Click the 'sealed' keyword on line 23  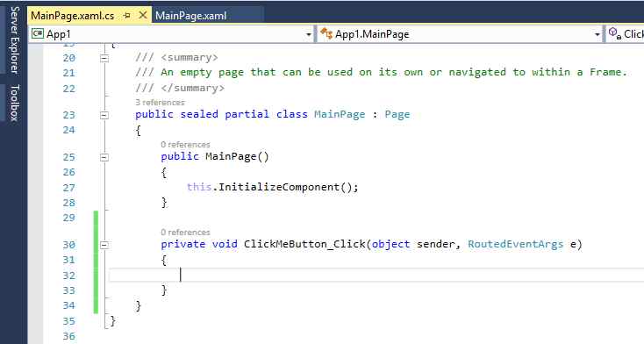click(x=199, y=114)
